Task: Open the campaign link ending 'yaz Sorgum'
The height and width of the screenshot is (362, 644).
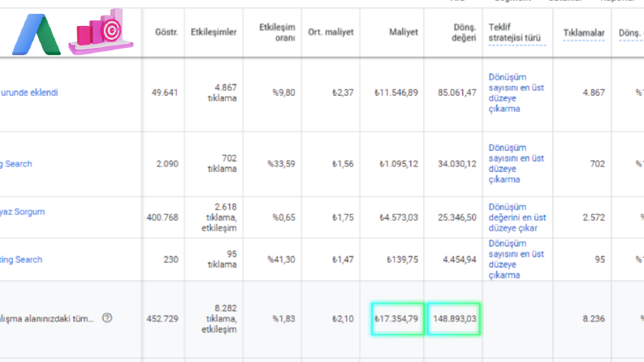Action: coord(22,212)
